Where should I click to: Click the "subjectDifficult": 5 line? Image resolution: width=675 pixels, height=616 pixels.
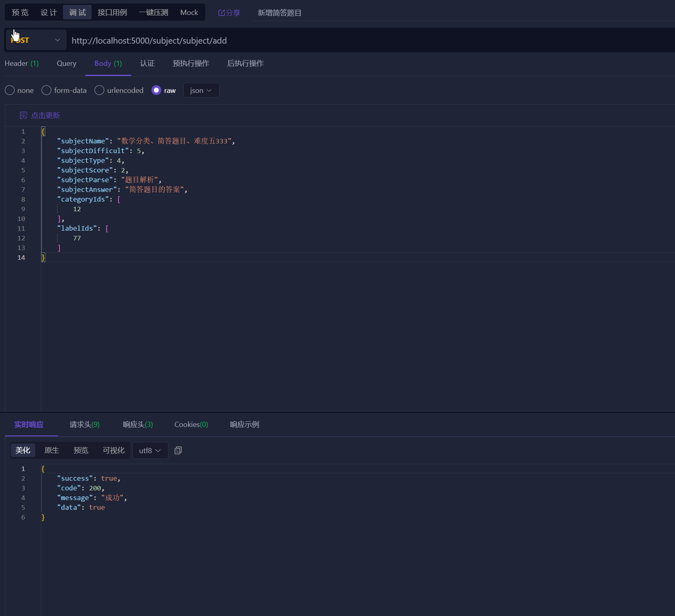(x=101, y=151)
